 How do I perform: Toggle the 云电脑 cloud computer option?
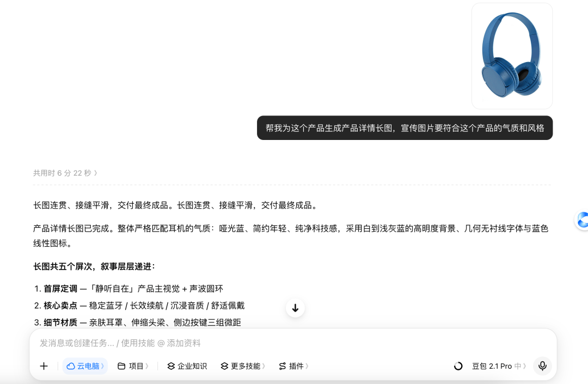click(85, 366)
